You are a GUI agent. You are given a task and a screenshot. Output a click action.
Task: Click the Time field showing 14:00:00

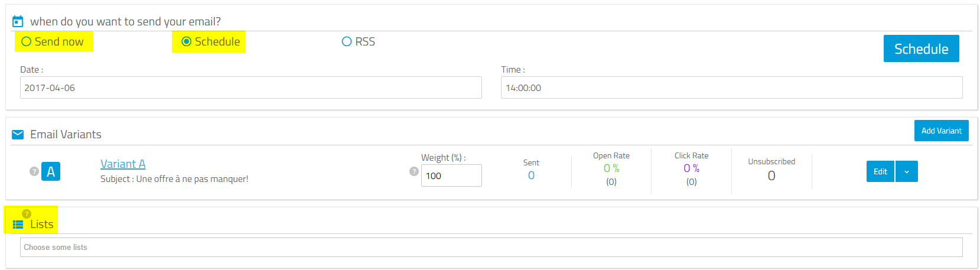(x=732, y=87)
